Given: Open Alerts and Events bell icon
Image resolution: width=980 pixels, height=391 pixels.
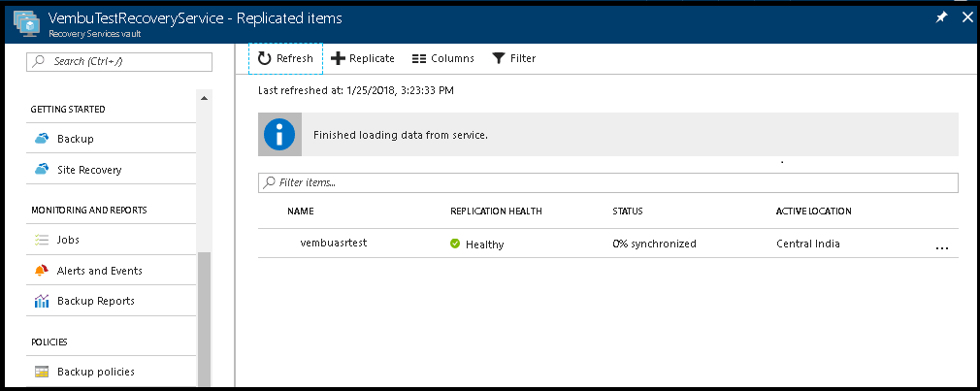Looking at the screenshot, I should [x=42, y=271].
